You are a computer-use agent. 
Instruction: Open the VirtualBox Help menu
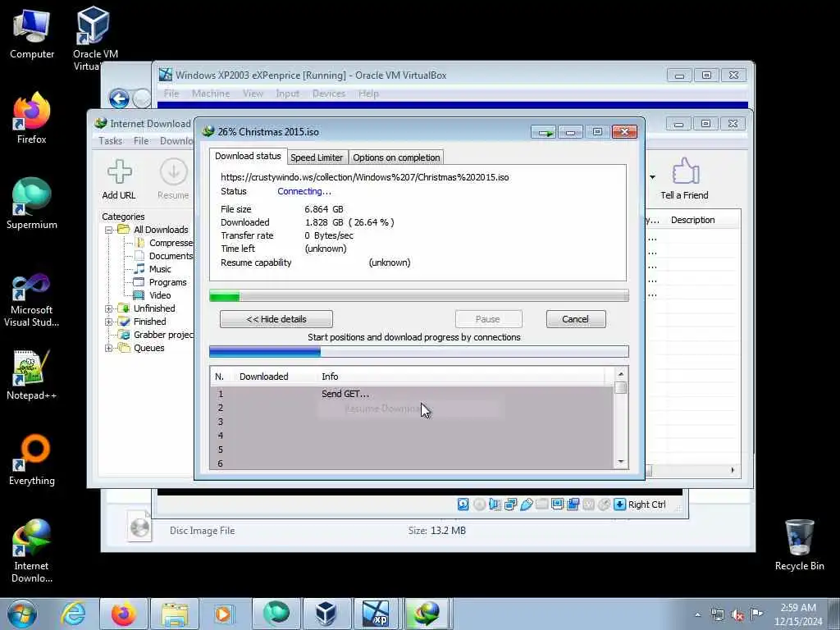point(368,94)
